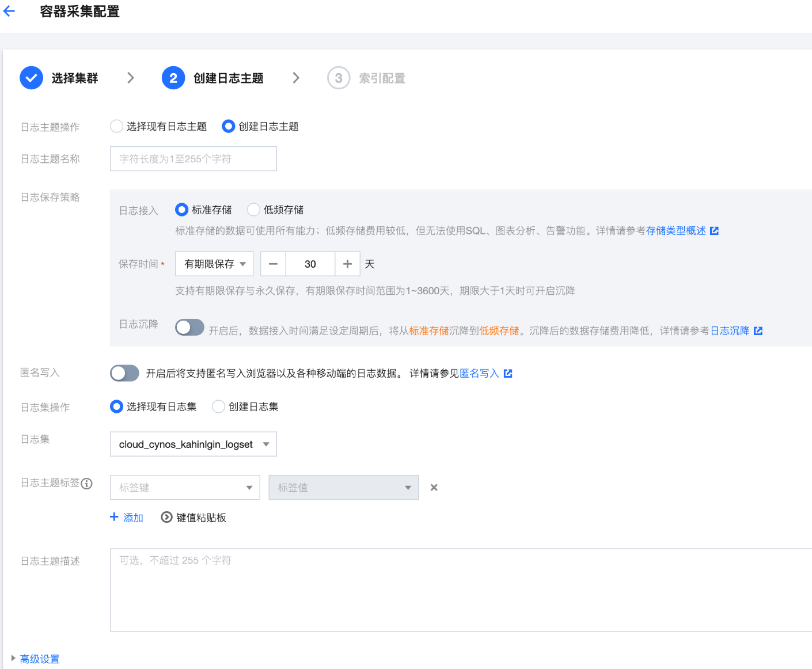The image size is (812, 669).
Task: Remove the tag row with X icon
Action: [434, 488]
